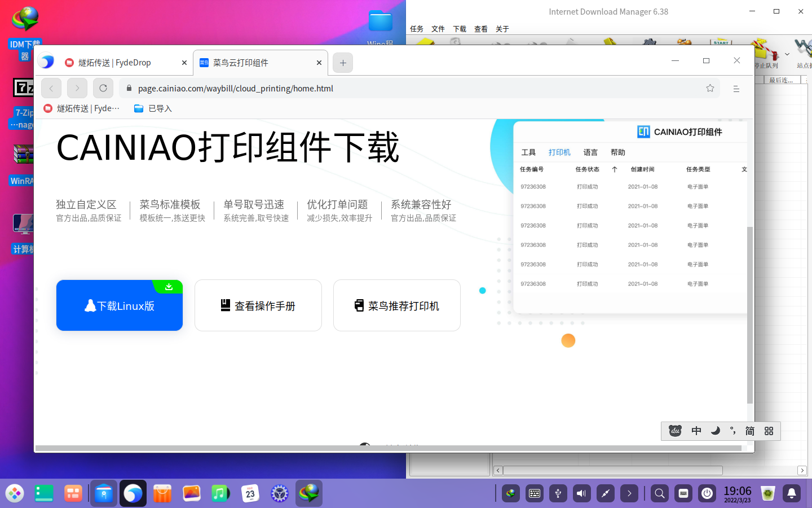Click the Baidu input method bear logo
The image size is (812, 508).
[675, 431]
